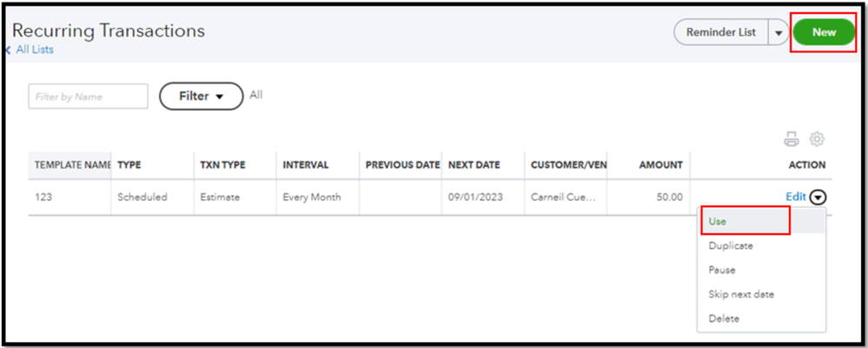
Task: Select Pause from the action menu
Action: coord(722,271)
